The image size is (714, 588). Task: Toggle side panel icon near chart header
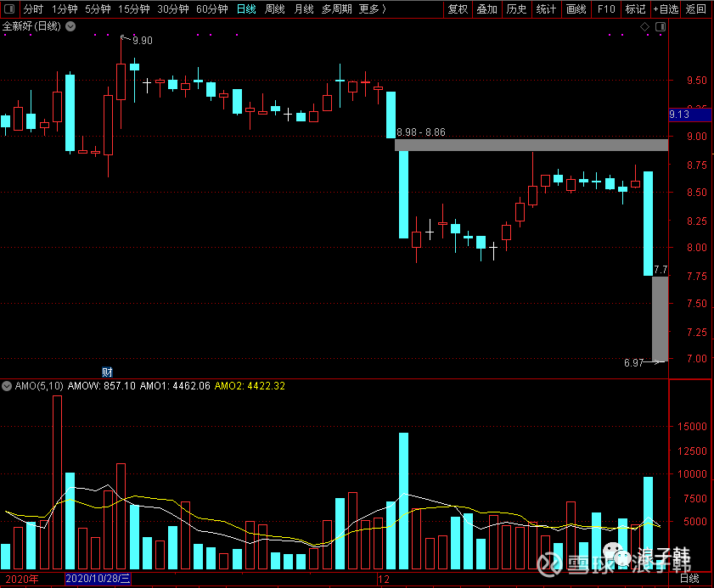tap(661, 27)
